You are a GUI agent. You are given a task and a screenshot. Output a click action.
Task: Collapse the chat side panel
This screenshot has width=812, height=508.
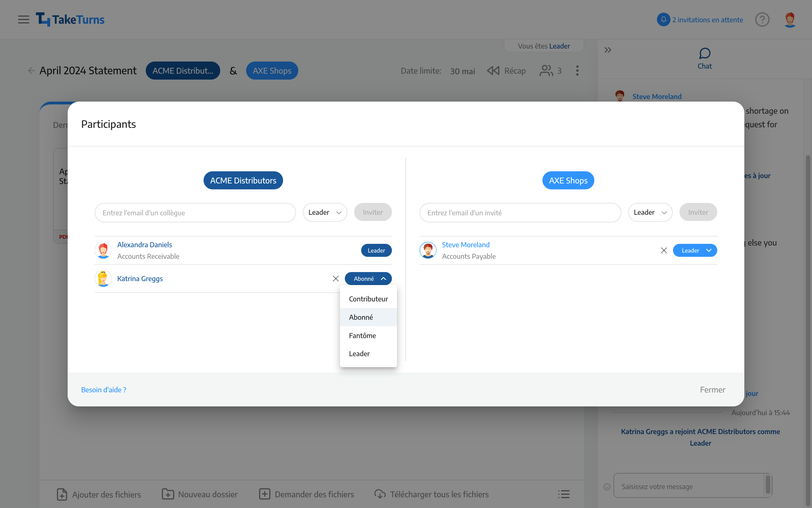point(608,50)
